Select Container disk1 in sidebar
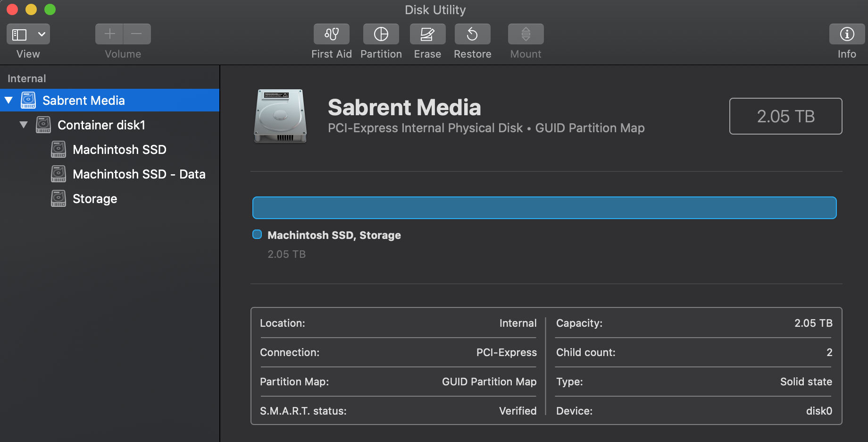Image resolution: width=868 pixels, height=442 pixels. pyautogui.click(x=101, y=125)
